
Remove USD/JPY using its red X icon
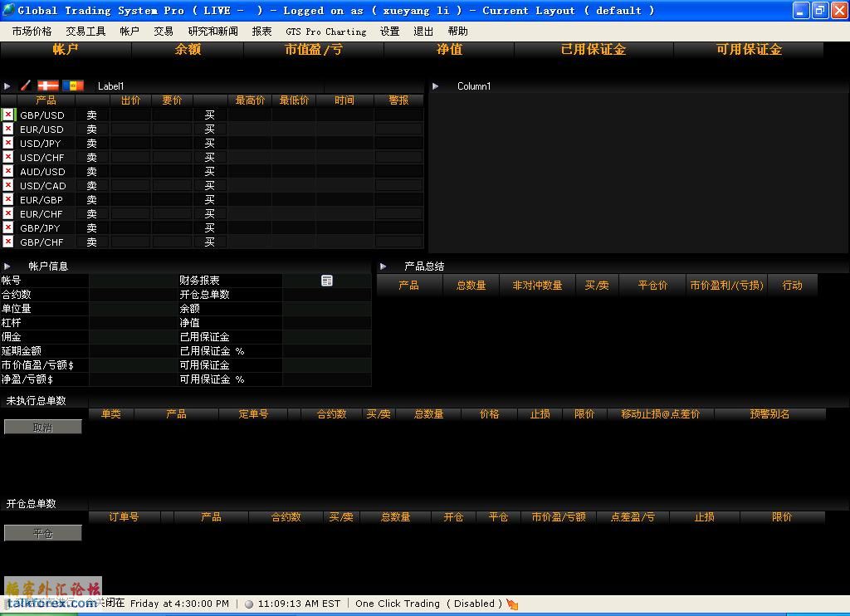(8, 143)
